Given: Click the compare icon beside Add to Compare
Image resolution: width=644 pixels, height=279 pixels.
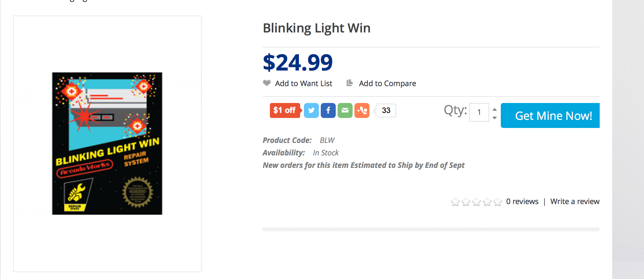Looking at the screenshot, I should (x=350, y=83).
